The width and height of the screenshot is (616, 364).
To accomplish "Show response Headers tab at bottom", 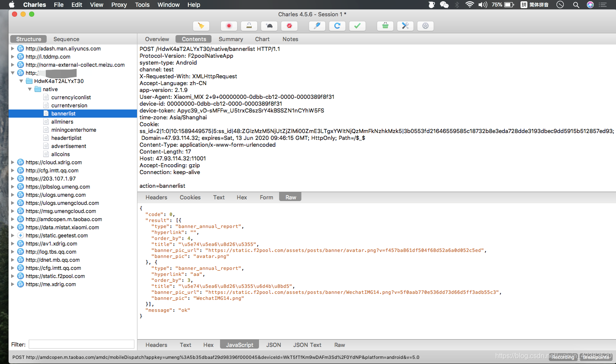I will tap(156, 345).
